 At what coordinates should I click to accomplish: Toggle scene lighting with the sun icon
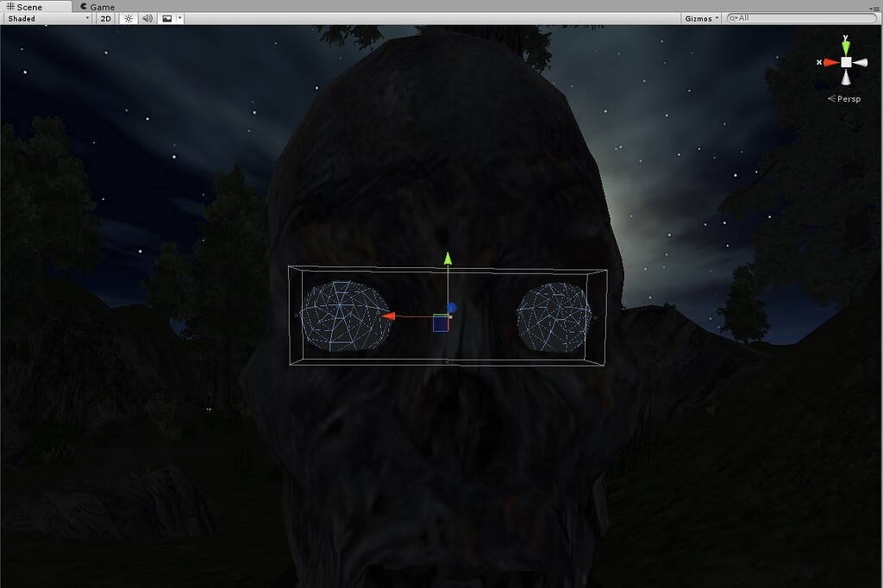[128, 17]
